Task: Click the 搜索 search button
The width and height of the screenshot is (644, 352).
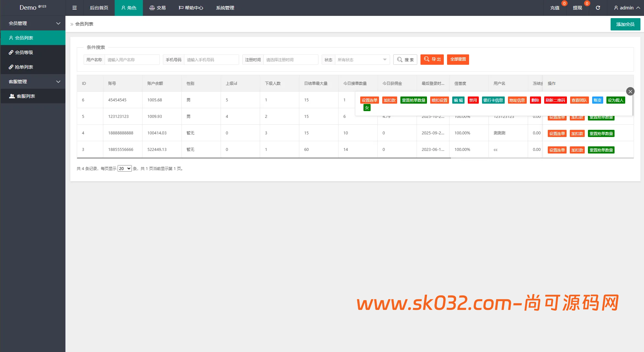Action: [405, 60]
